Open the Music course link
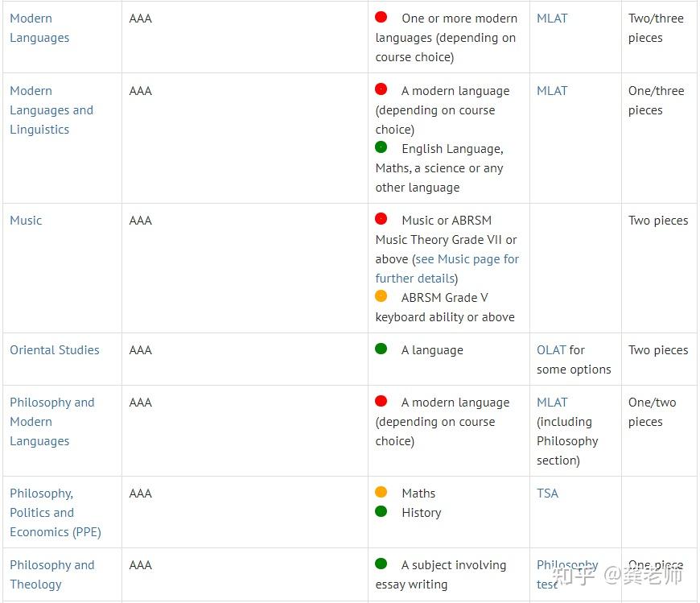This screenshot has height=603, width=700. pos(26,221)
